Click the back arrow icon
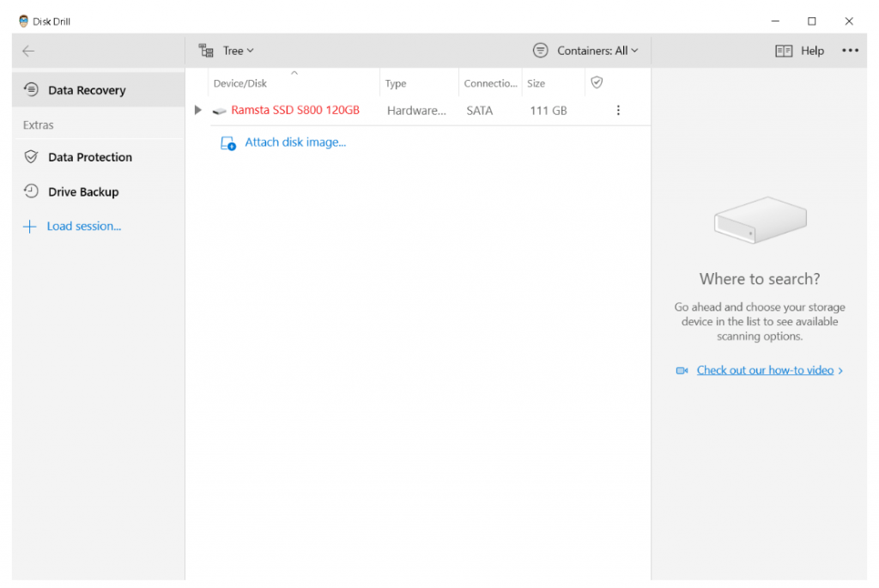Viewport: 879px width, 588px height. pos(28,52)
